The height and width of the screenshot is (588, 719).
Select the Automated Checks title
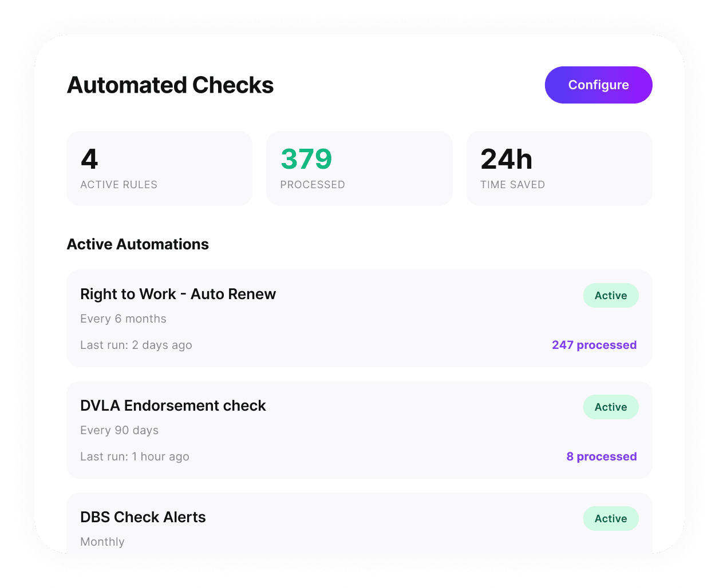[170, 85]
